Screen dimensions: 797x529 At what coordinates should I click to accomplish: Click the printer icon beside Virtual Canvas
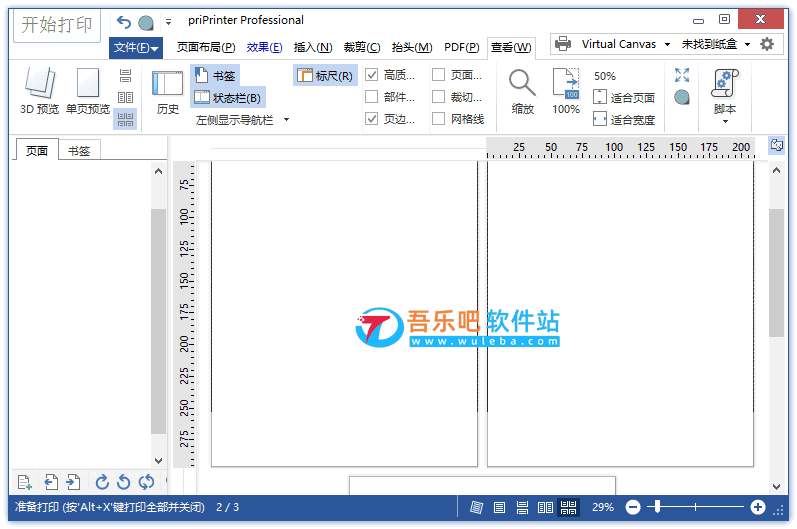(x=563, y=44)
